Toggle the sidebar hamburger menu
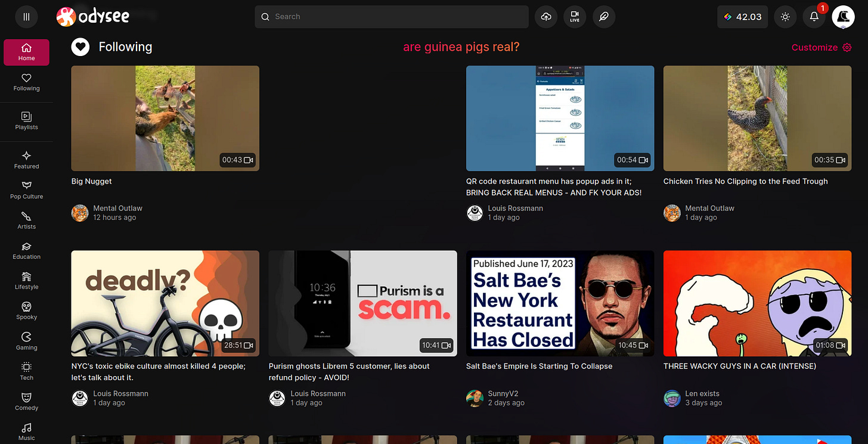The height and width of the screenshot is (444, 868). click(26, 17)
